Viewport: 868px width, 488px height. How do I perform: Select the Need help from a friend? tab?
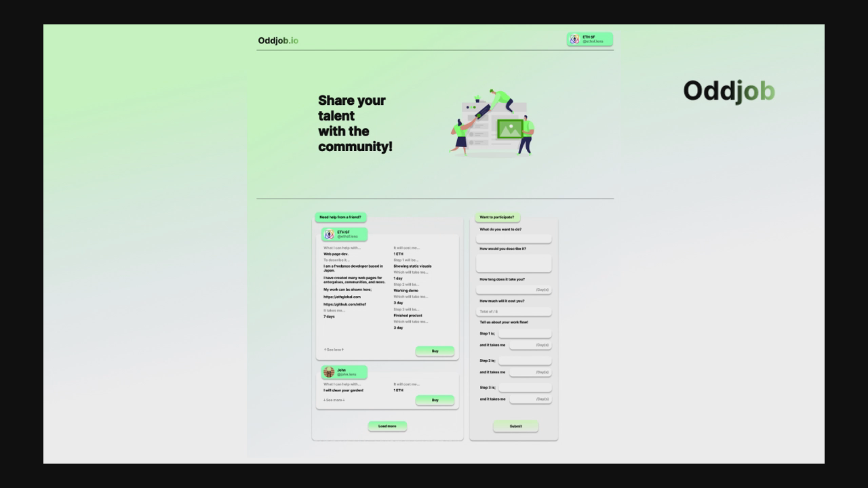coord(340,218)
